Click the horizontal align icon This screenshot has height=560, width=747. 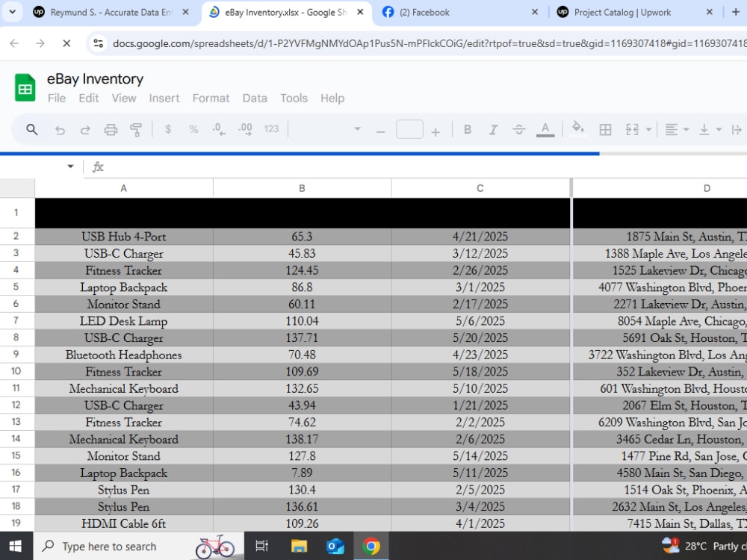click(672, 129)
